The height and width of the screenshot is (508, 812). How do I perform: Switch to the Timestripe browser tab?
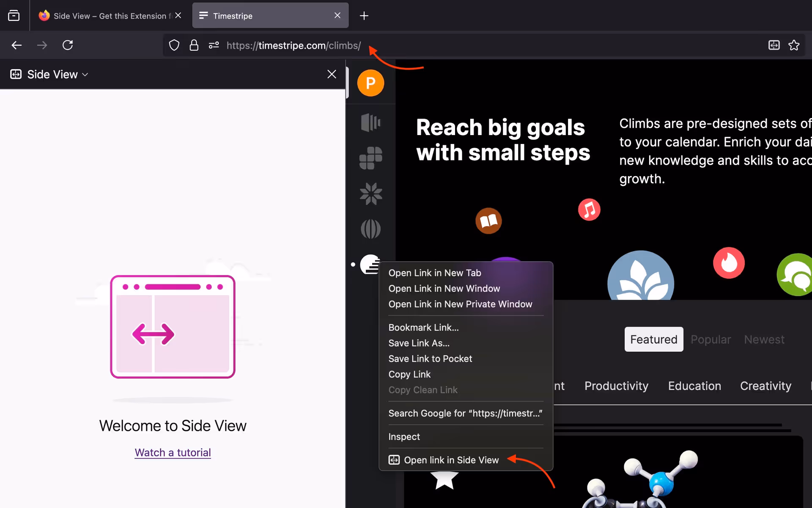[271, 16]
